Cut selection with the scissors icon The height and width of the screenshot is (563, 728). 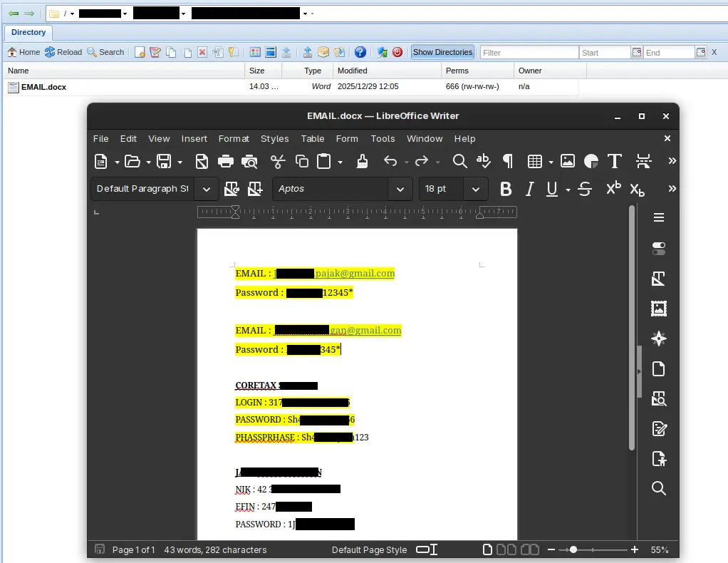tap(278, 162)
